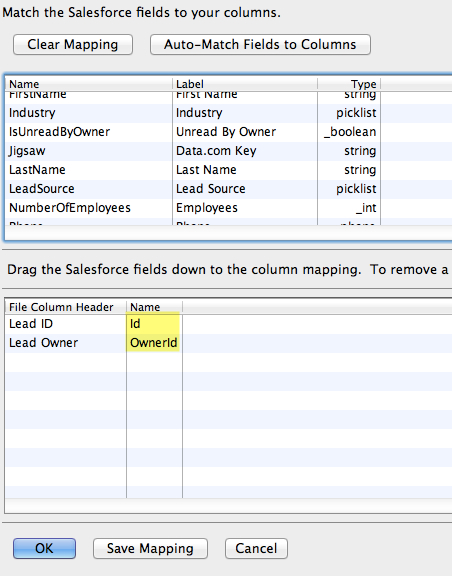Click the Data.com Key label

tap(216, 151)
